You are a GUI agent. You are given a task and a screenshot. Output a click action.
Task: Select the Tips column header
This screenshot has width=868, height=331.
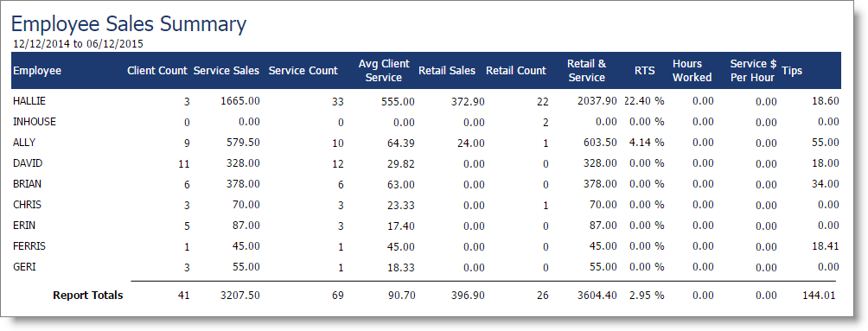[792, 71]
